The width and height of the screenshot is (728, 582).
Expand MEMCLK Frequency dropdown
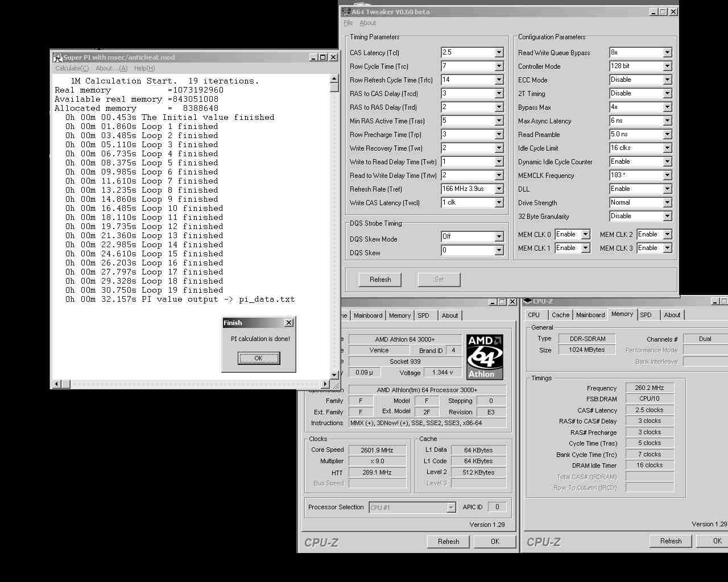(x=667, y=175)
